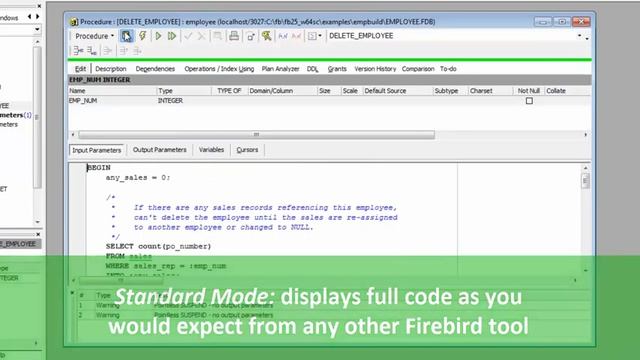Switch to the Edit tab

(x=80, y=69)
